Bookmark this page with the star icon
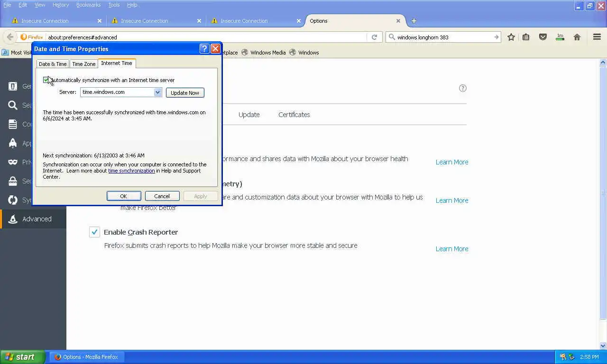 (511, 37)
